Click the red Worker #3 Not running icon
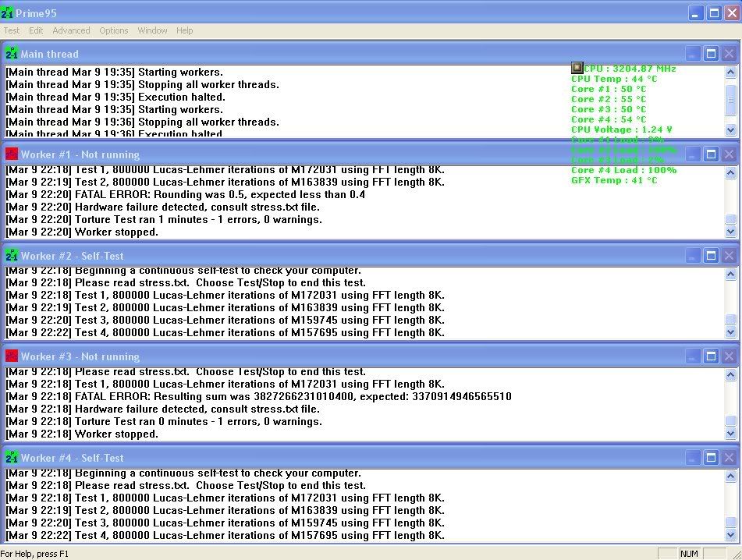 pyautogui.click(x=12, y=356)
